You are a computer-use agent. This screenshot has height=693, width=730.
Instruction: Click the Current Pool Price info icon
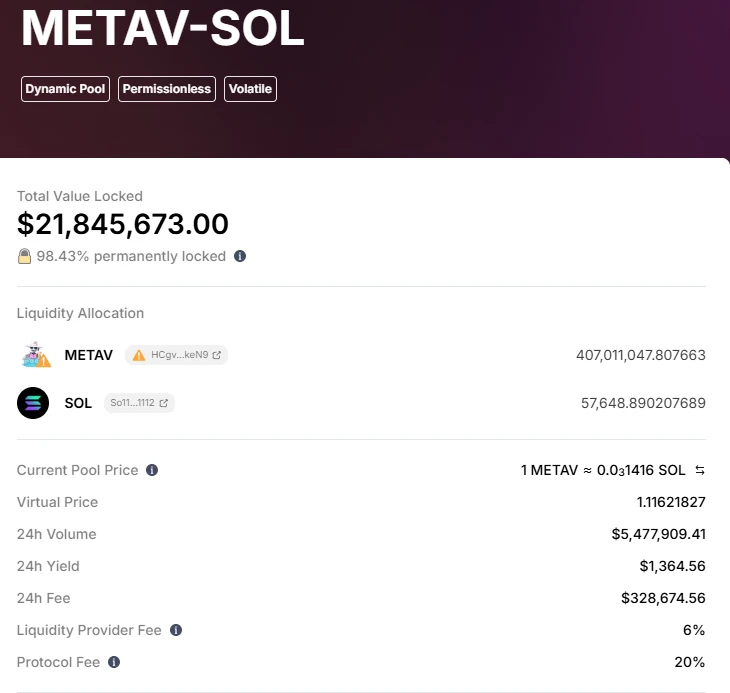152,470
